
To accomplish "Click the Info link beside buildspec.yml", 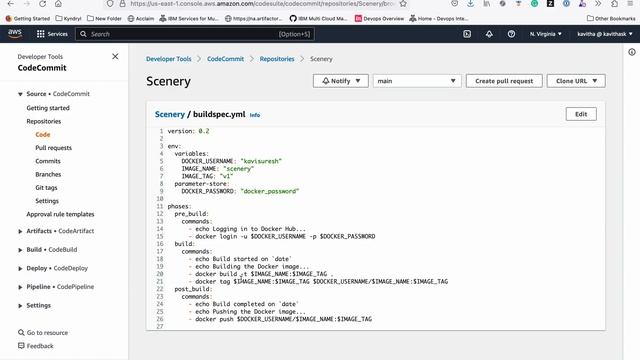I will tap(255, 115).
